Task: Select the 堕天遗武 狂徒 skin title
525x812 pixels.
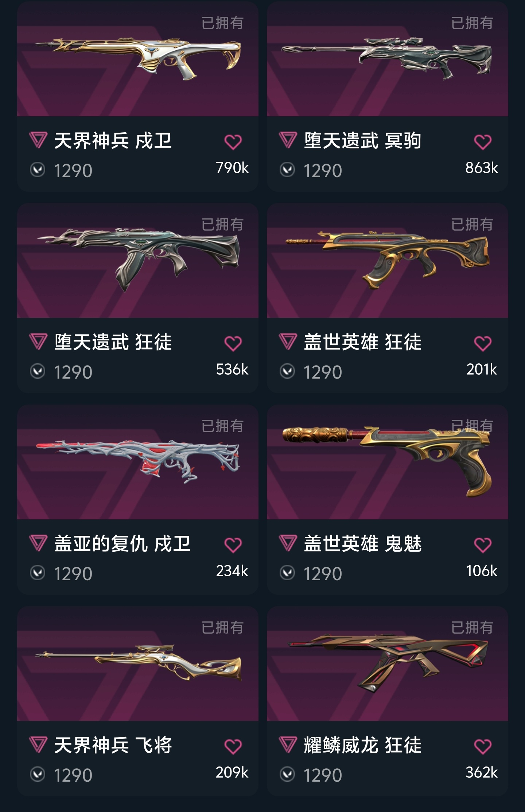Action: (113, 342)
